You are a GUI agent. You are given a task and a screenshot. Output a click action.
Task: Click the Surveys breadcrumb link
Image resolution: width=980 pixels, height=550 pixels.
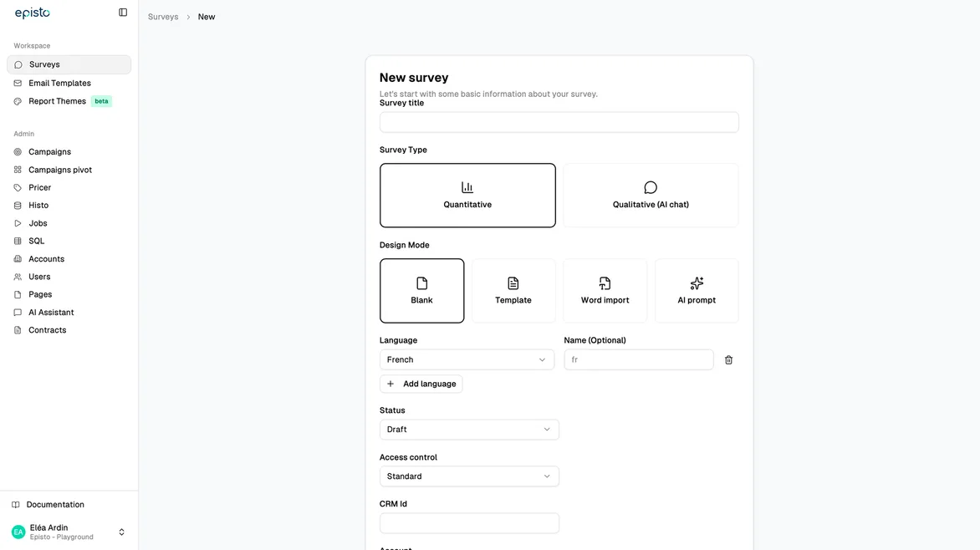pyautogui.click(x=163, y=17)
